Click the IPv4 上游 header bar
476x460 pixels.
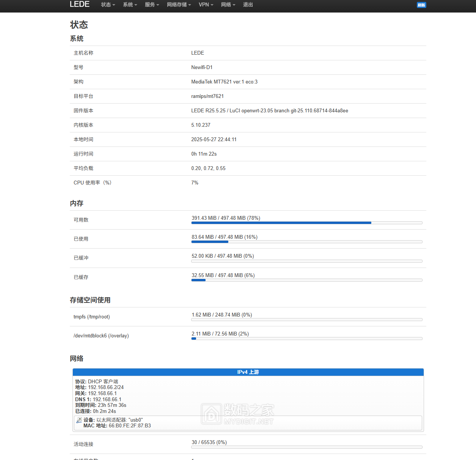(x=248, y=372)
